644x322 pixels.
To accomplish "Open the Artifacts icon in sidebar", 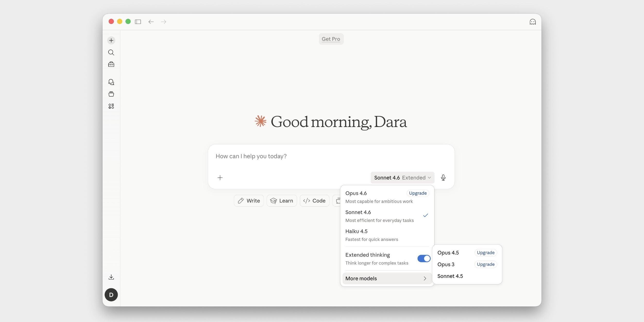I will pos(111,106).
